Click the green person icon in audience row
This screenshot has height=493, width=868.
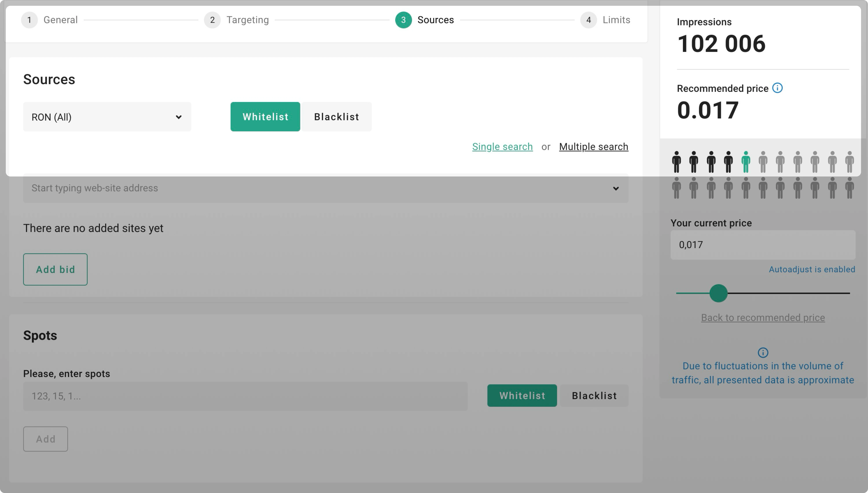tap(745, 162)
